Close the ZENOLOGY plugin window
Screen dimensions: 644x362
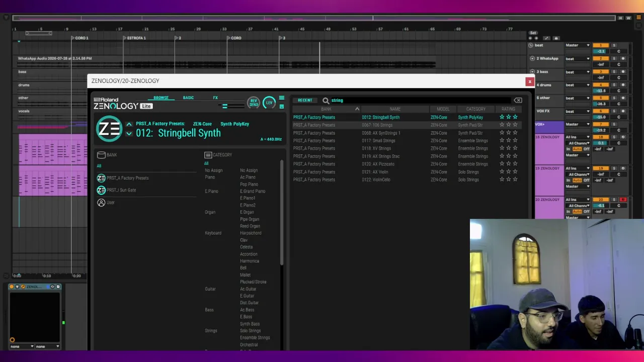pos(529,81)
